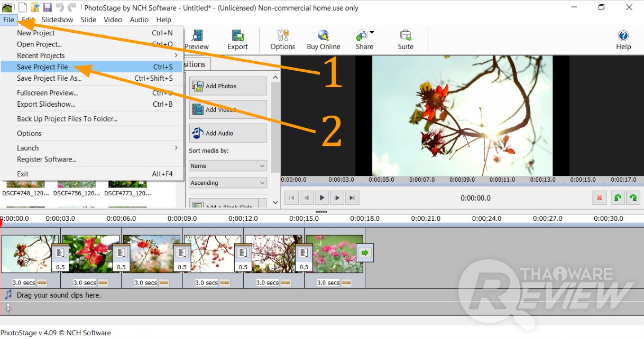The width and height of the screenshot is (644, 339).
Task: Select Open Project... in the File menu
Action: pyautogui.click(x=92, y=44)
